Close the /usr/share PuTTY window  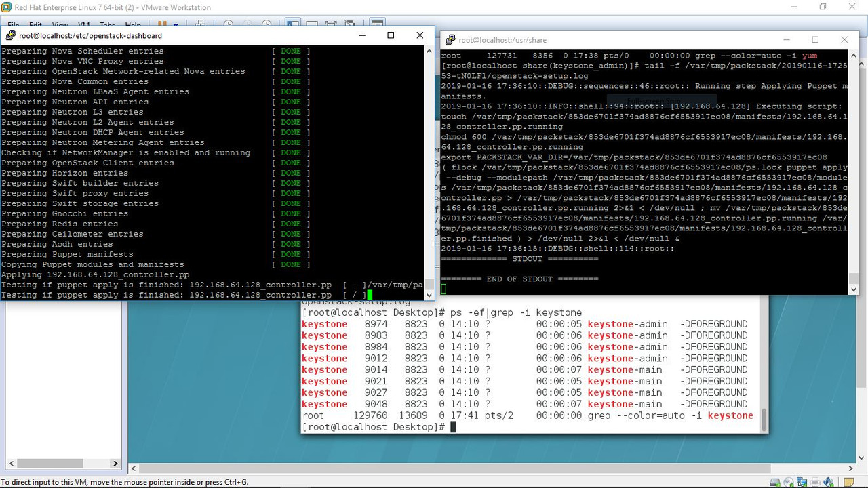(x=844, y=40)
